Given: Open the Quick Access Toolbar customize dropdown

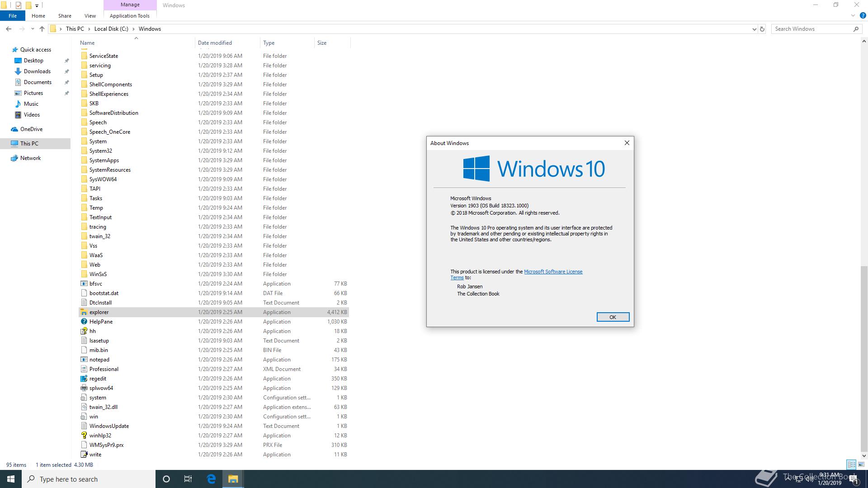Looking at the screenshot, I should pos(37,5).
